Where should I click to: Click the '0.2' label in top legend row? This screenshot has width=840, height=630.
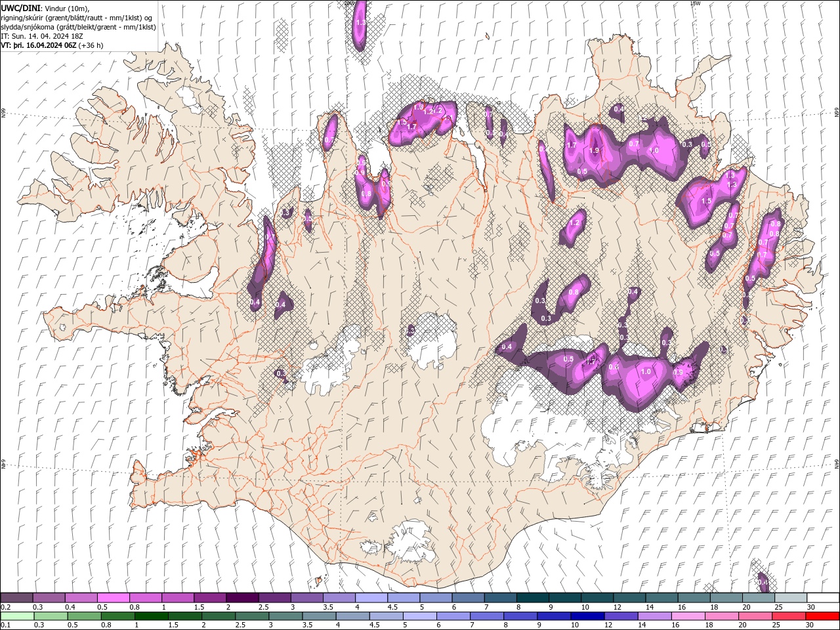pyautogui.click(x=6, y=607)
